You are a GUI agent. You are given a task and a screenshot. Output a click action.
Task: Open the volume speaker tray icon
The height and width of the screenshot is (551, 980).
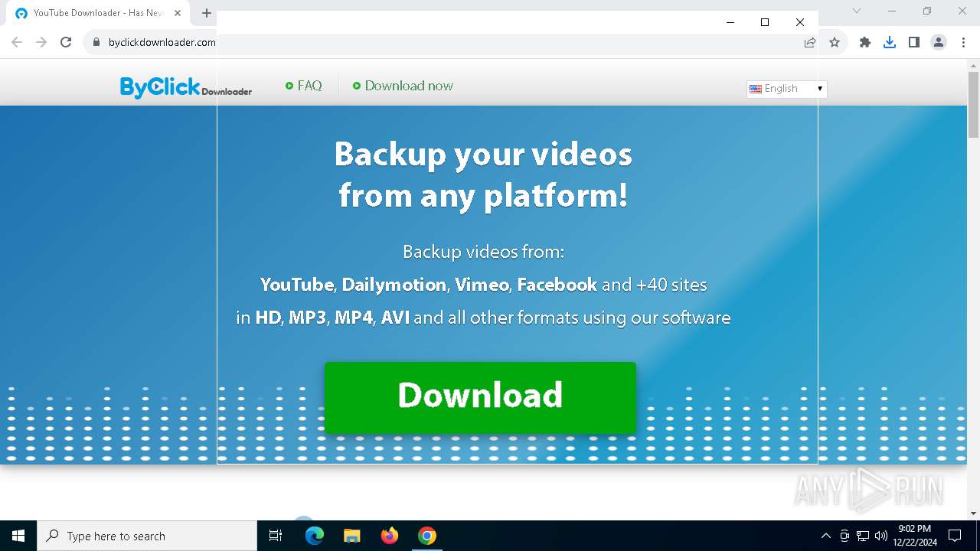[x=881, y=536]
